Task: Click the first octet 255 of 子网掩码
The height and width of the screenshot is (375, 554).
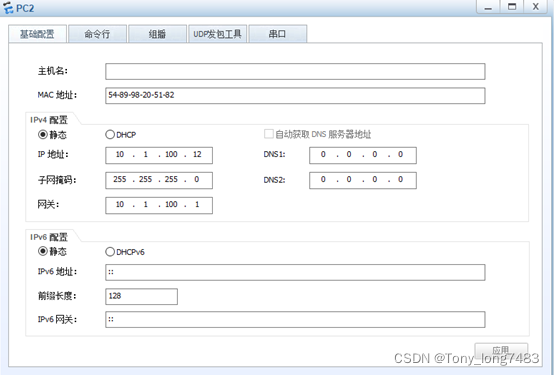Action: (x=120, y=180)
